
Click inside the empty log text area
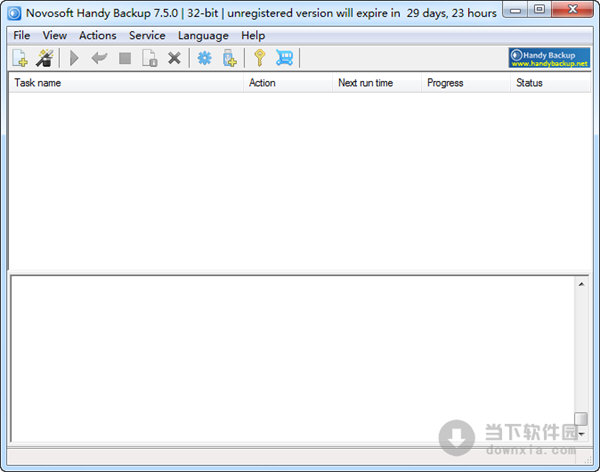point(293,359)
